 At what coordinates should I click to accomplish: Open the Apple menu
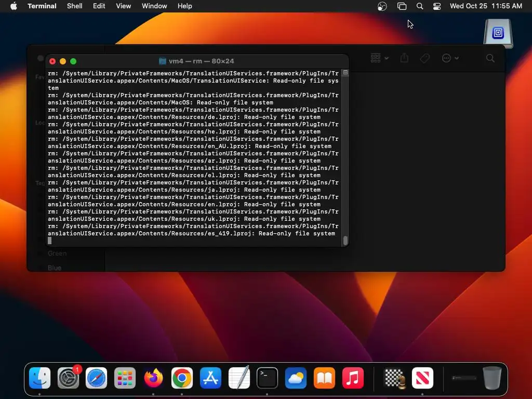pos(14,6)
